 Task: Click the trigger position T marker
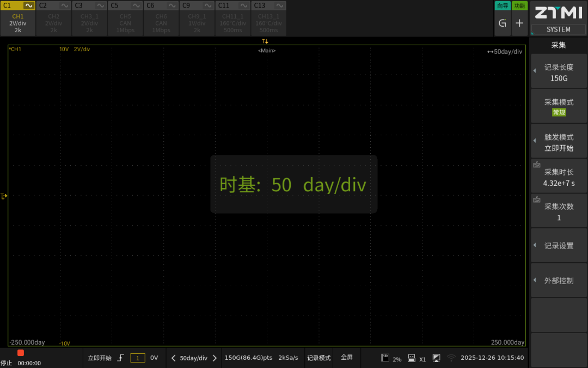pos(265,41)
